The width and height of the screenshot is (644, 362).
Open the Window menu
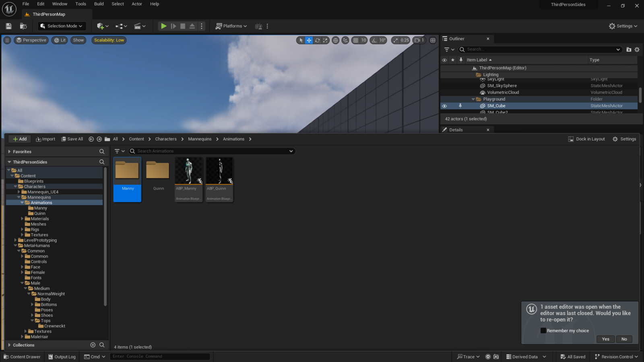point(60,4)
